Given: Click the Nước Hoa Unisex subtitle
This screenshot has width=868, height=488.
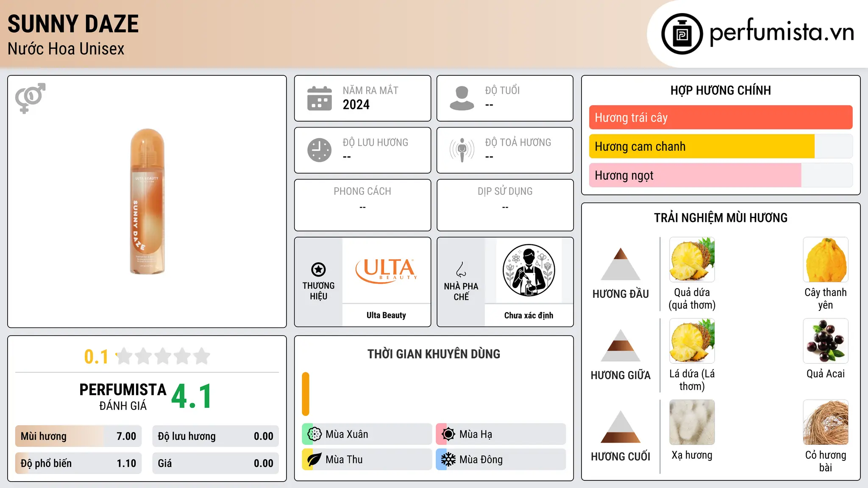Looking at the screenshot, I should [66, 49].
